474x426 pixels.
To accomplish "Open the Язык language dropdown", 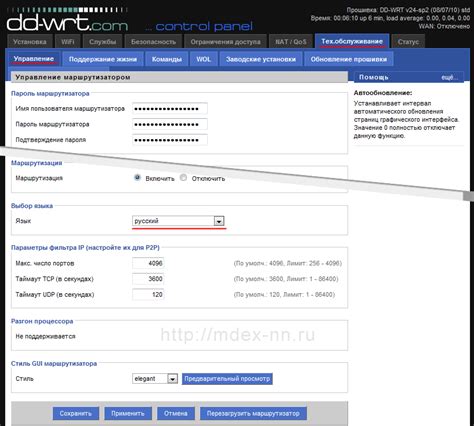I will coord(178,221).
